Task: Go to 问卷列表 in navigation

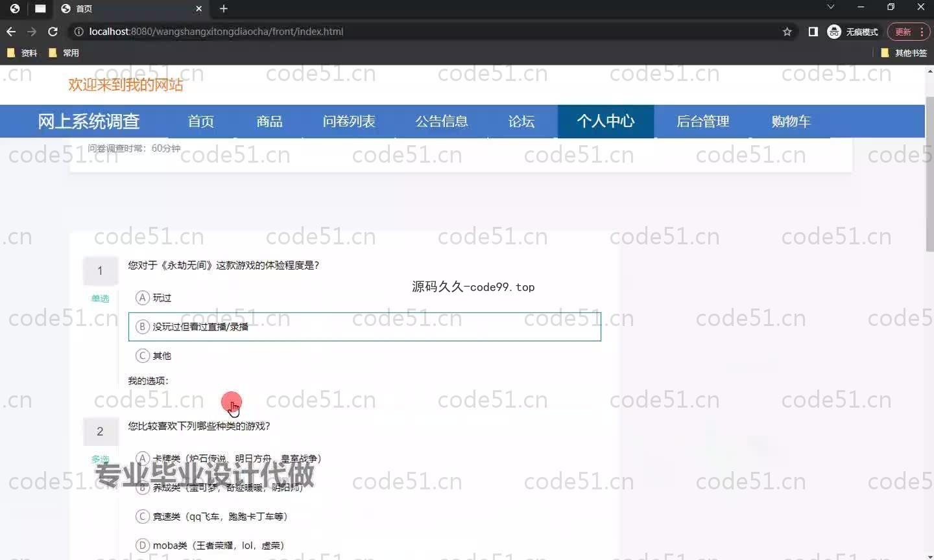Action: pyautogui.click(x=349, y=121)
